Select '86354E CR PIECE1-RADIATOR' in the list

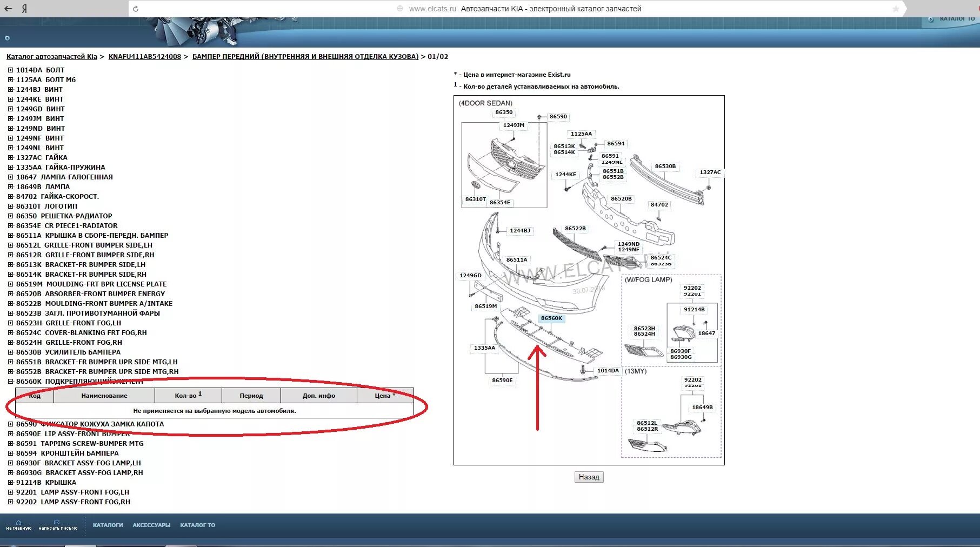point(67,226)
